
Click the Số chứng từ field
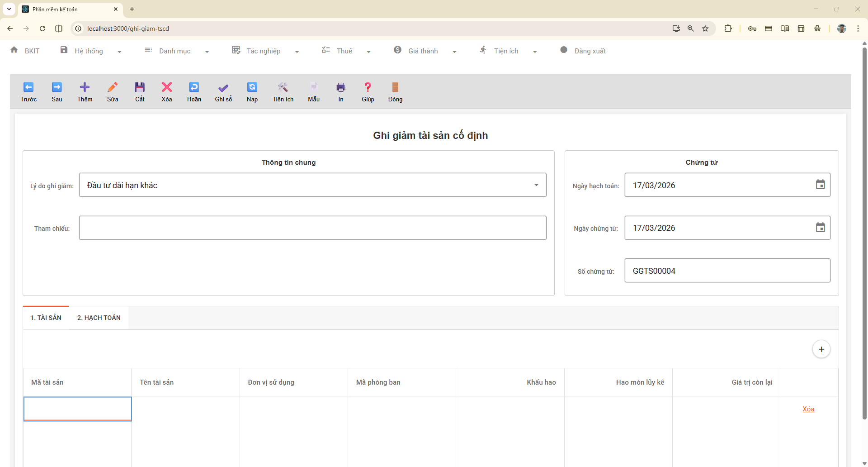coord(727,271)
